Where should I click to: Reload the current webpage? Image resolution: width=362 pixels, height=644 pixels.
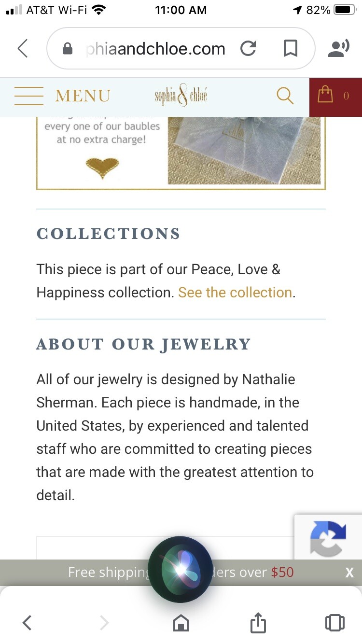point(248,48)
